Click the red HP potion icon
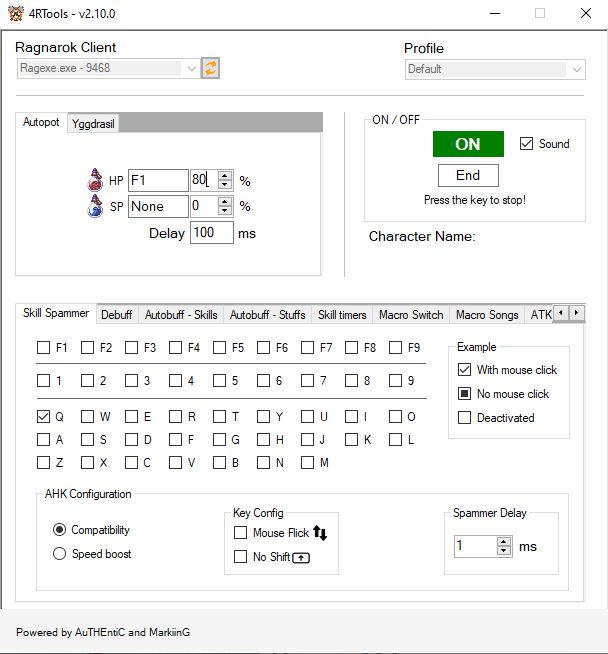 [x=95, y=180]
